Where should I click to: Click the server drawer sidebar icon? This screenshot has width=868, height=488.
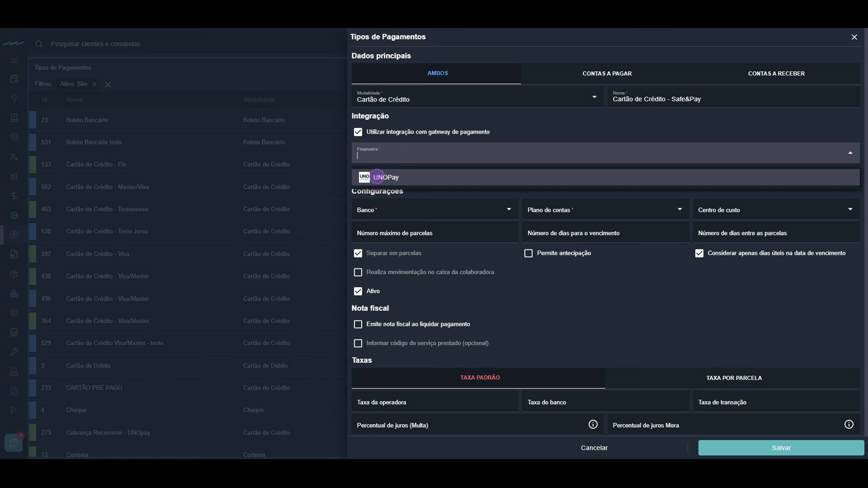pyautogui.click(x=14, y=371)
